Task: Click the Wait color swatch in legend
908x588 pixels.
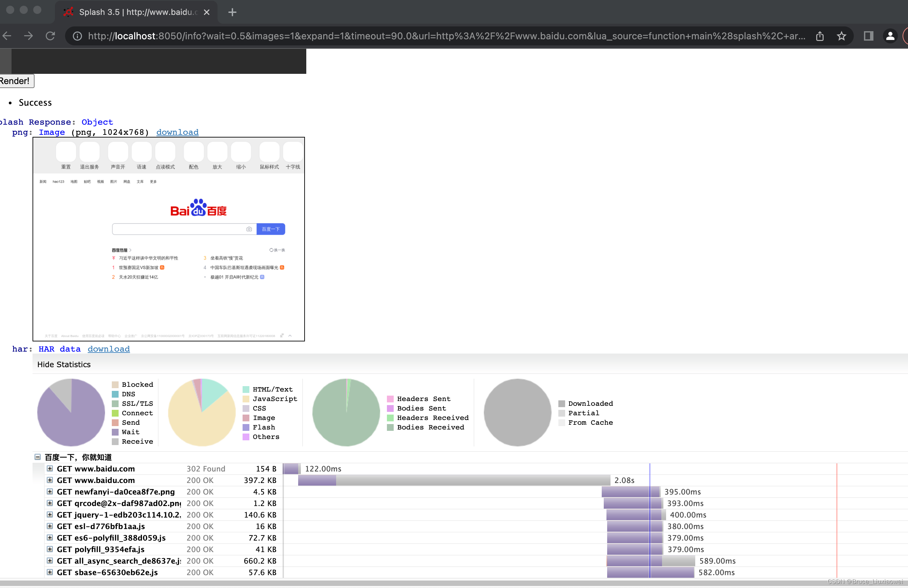Action: (115, 432)
